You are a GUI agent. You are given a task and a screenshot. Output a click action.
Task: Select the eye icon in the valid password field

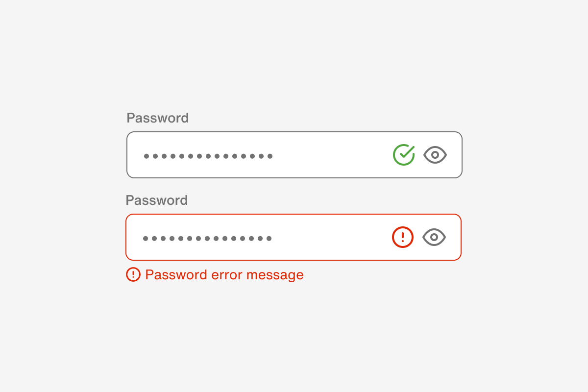434,155
